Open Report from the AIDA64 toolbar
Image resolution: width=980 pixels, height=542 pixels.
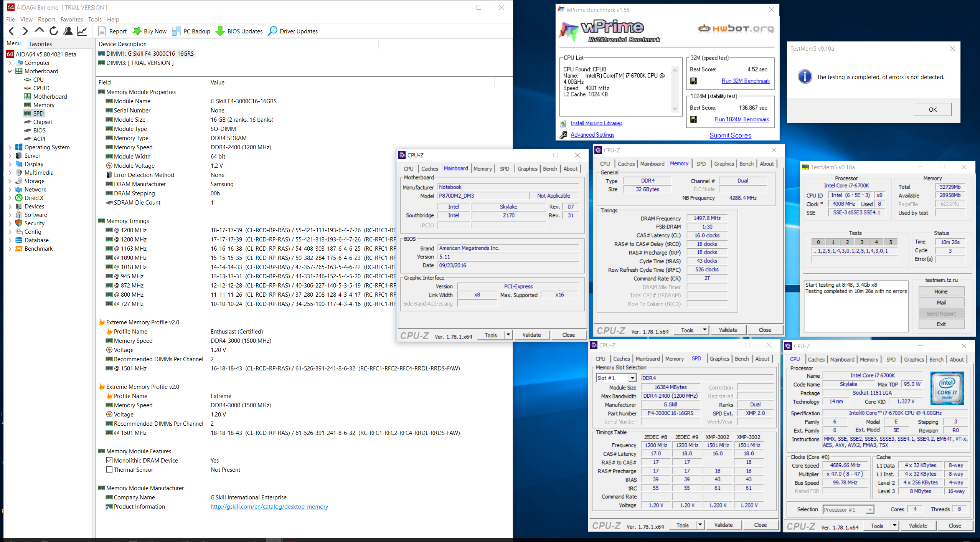point(112,31)
